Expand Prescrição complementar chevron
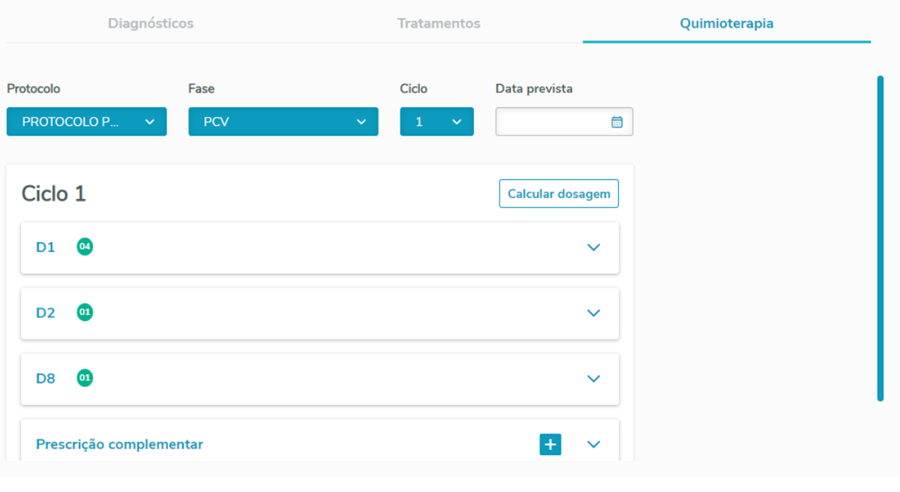 point(593,444)
